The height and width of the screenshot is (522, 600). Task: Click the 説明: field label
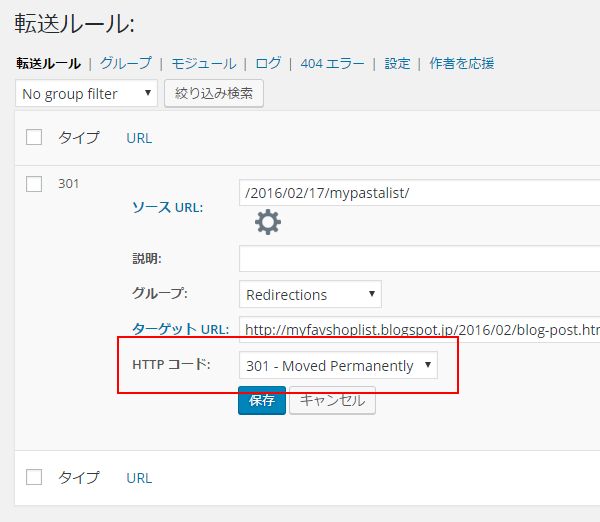[x=147, y=259]
